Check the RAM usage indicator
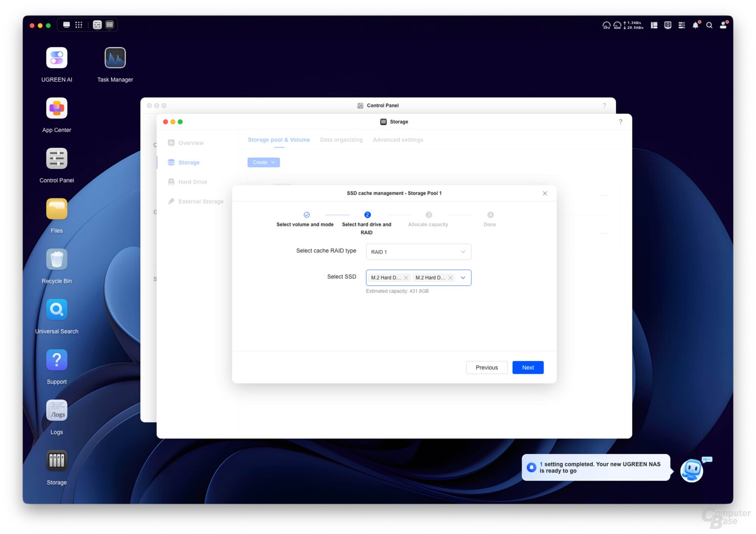Screen dimensions: 756x534 coord(617,25)
